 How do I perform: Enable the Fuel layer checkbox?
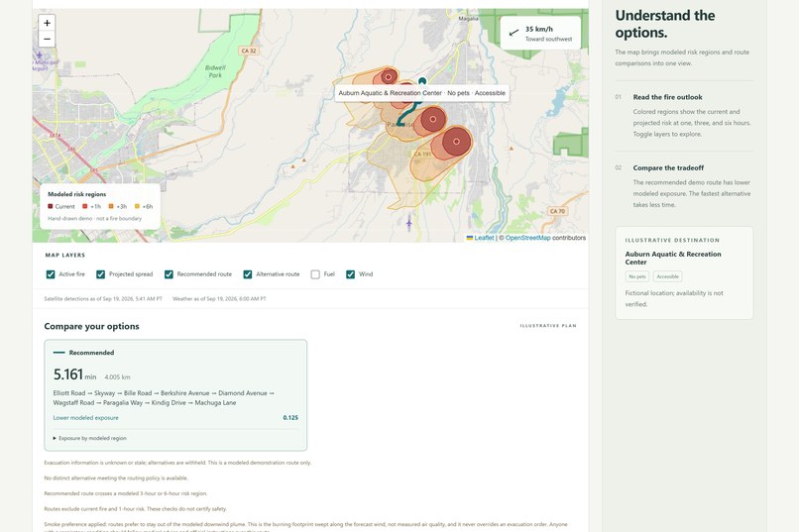coord(315,274)
